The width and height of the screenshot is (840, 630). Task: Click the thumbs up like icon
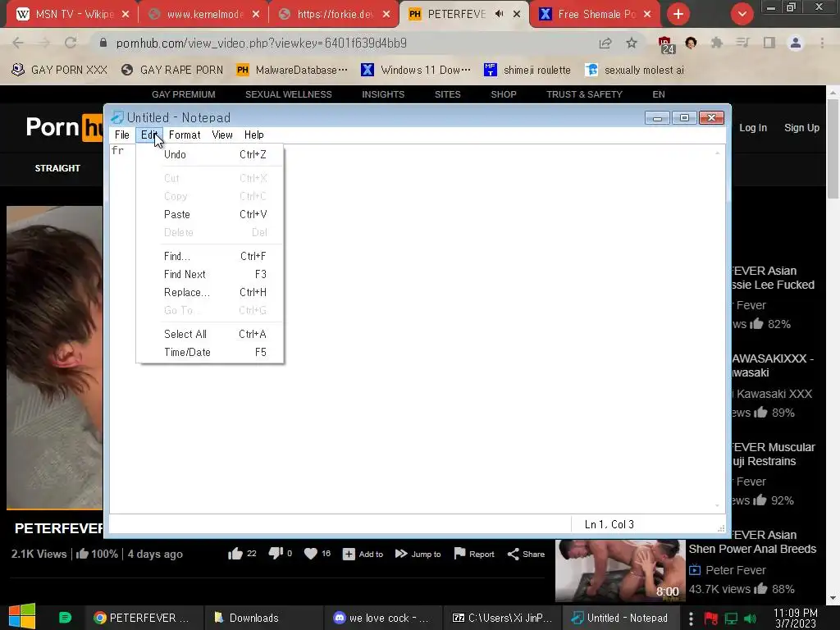[235, 554]
